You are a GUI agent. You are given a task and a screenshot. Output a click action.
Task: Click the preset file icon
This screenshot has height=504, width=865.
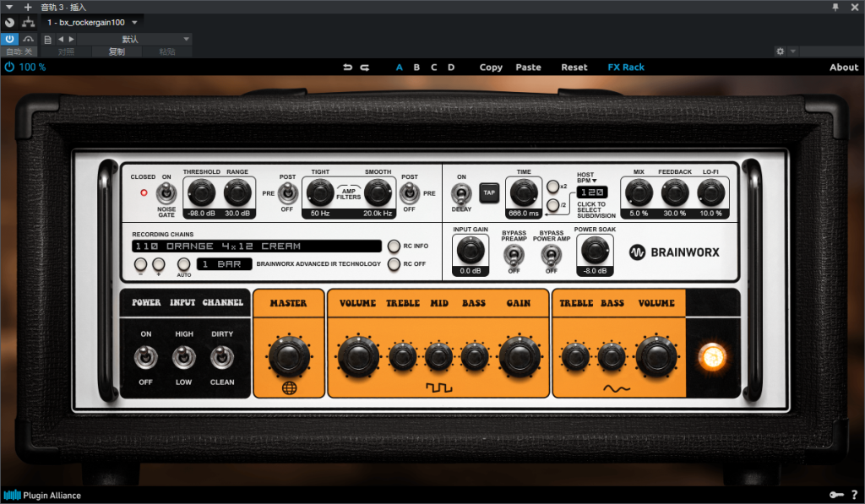[x=47, y=39]
